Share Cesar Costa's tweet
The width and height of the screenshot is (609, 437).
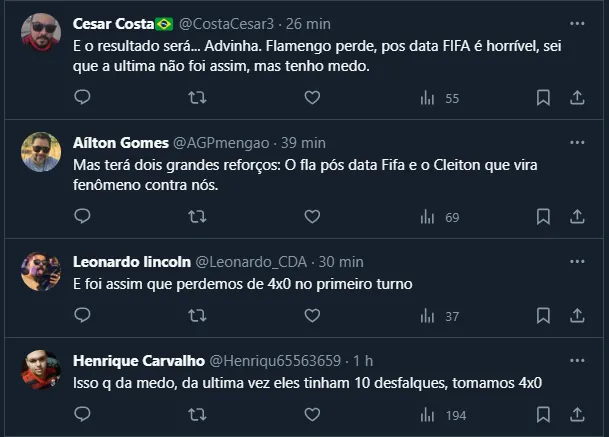(577, 97)
